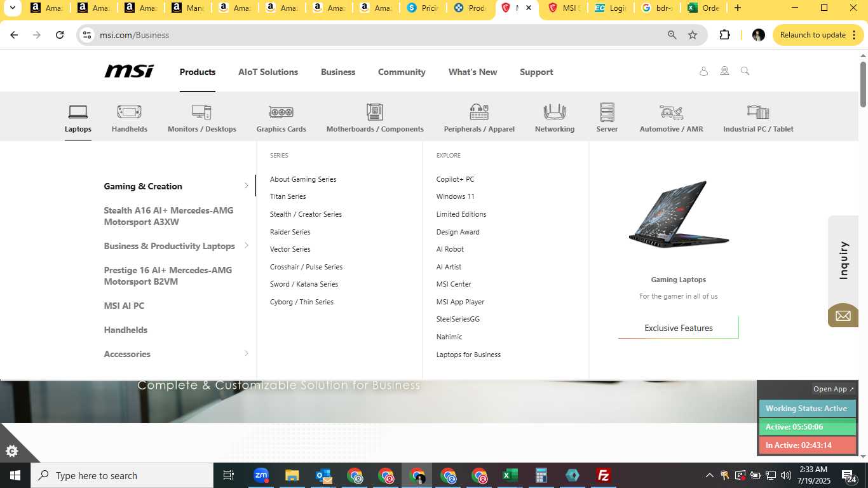The image size is (868, 488).
Task: Open the Windows Start menu
Action: click(x=15, y=475)
